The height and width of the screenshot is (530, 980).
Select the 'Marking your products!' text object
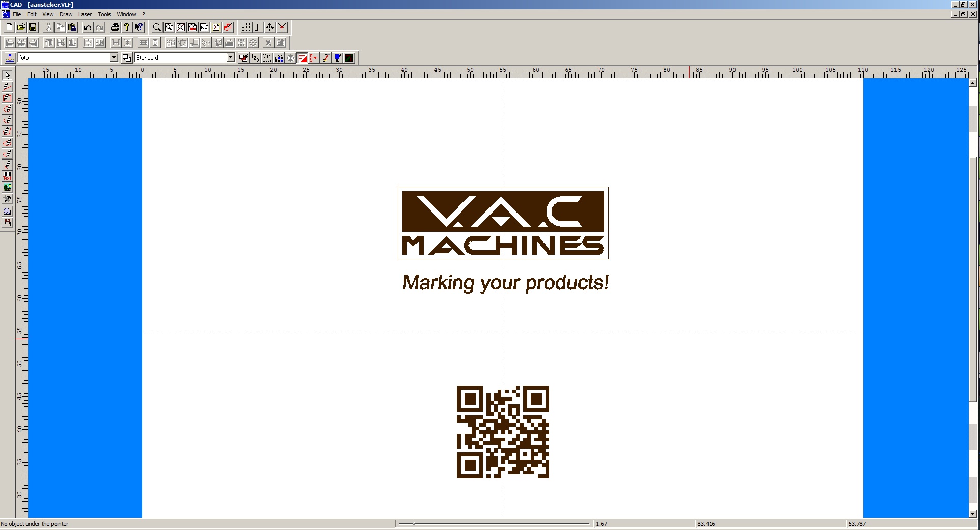[506, 283]
